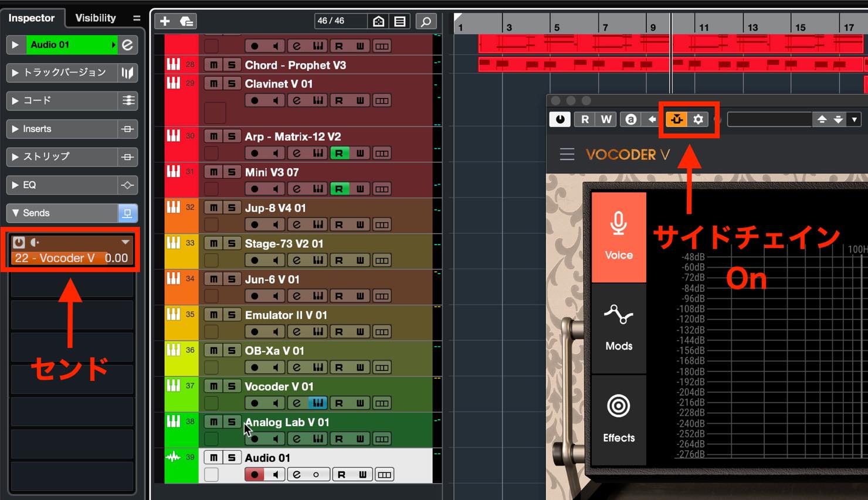
Task: Open the list icon next to the home icon
Action: 400,22
